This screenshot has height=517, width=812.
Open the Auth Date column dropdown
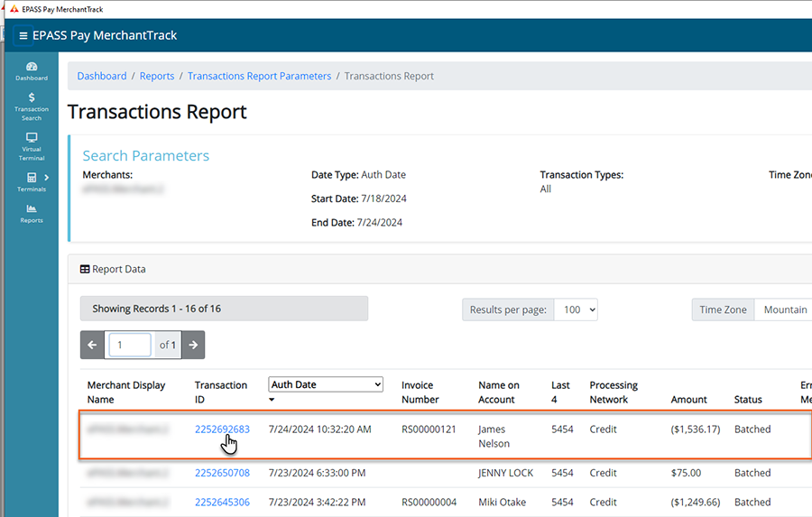[326, 384]
